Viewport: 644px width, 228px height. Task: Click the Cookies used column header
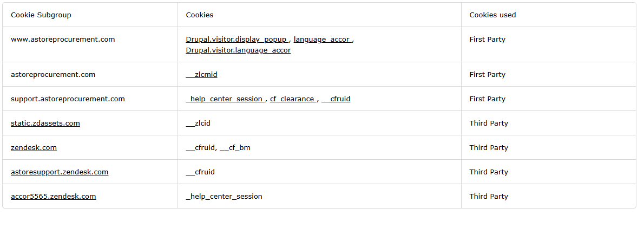point(492,15)
